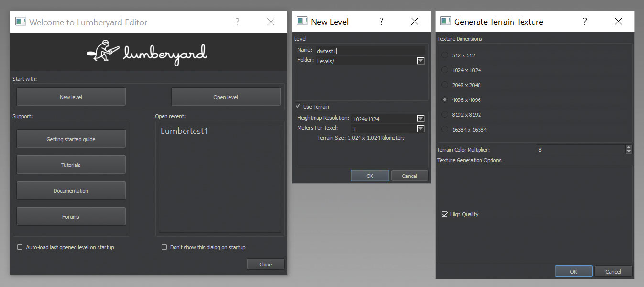Click window icon of New Level dialog
This screenshot has width=644, height=287.
click(x=302, y=21)
